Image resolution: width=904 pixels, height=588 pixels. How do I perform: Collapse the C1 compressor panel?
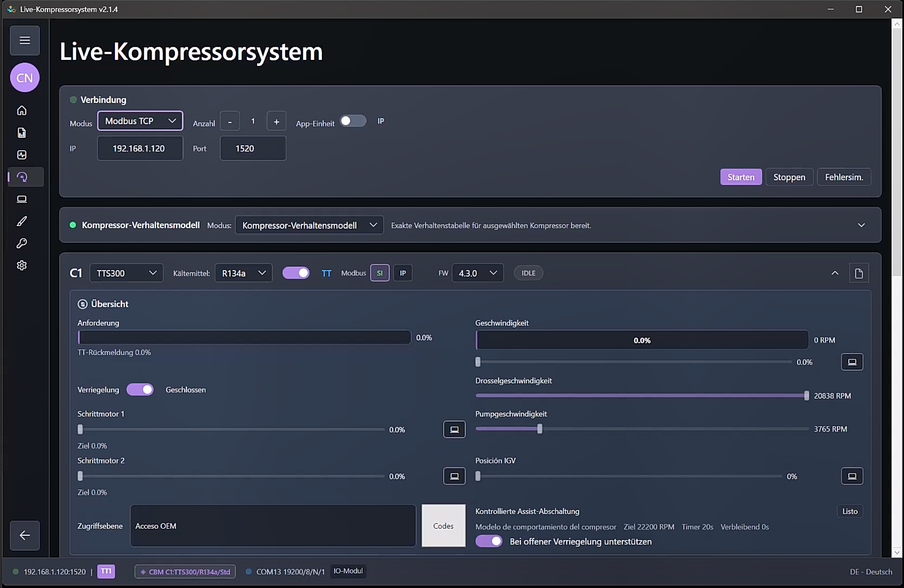(x=835, y=273)
